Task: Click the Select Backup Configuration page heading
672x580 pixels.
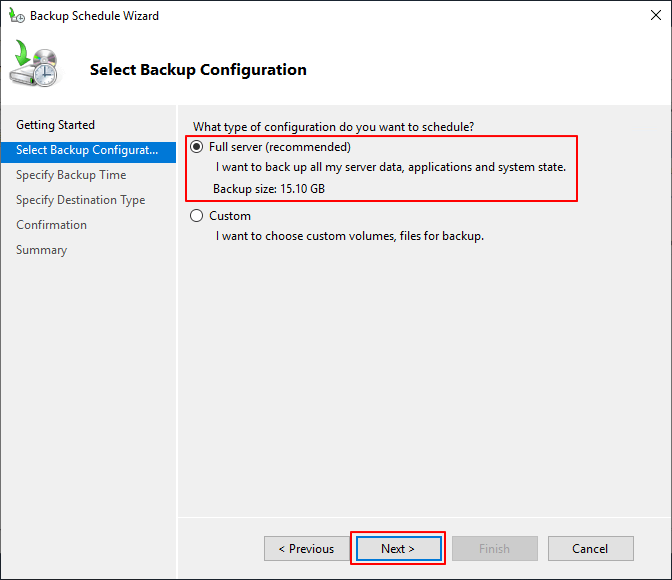Action: pos(198,70)
